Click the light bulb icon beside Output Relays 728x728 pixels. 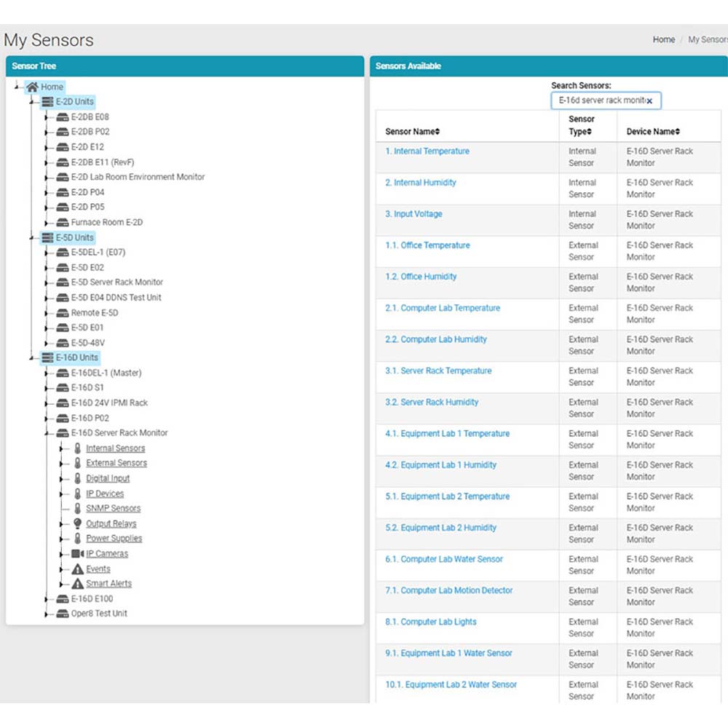tap(78, 523)
